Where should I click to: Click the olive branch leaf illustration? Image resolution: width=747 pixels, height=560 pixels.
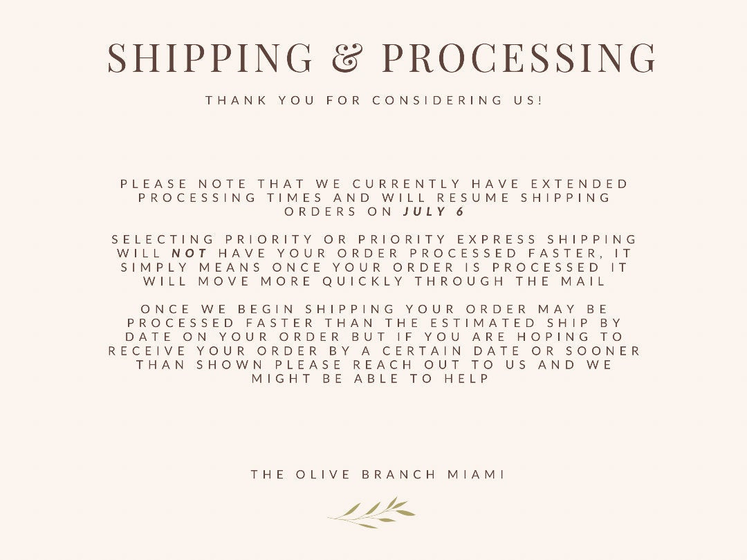click(x=372, y=513)
